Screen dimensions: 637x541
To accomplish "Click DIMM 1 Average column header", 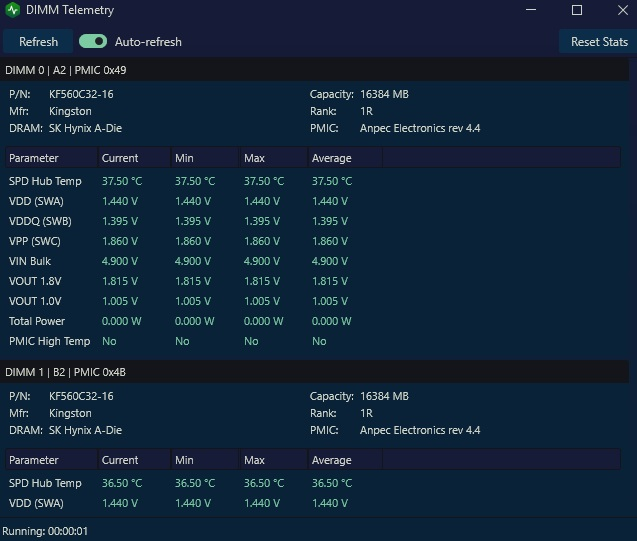I will pos(345,460).
